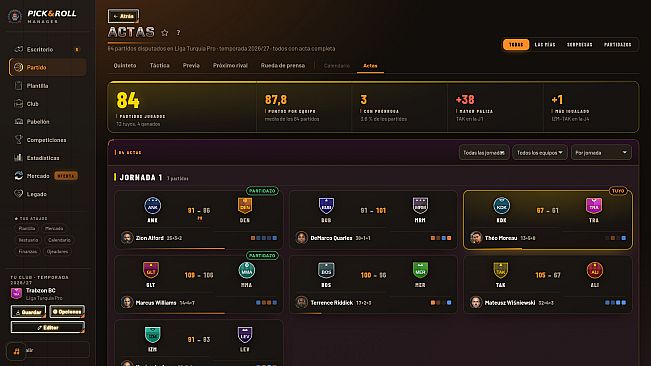Click the +38 mayor paliza stat
Image resolution: width=651 pixels, height=366 pixels.
(x=465, y=100)
